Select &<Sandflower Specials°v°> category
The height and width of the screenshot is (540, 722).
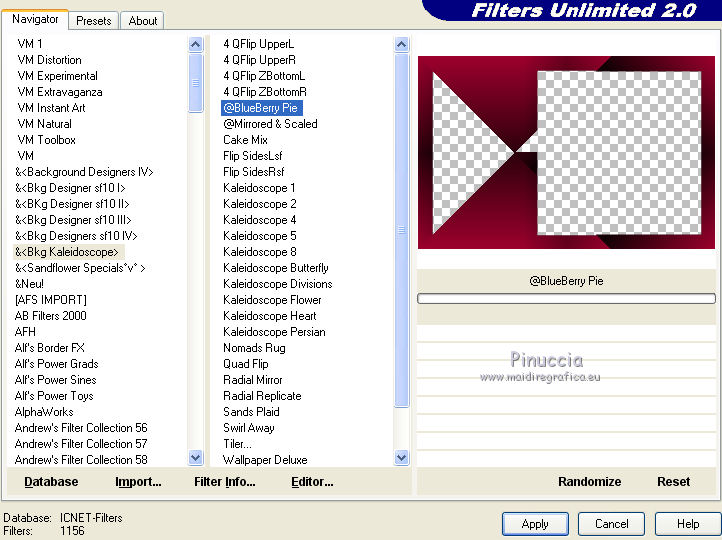click(x=80, y=268)
